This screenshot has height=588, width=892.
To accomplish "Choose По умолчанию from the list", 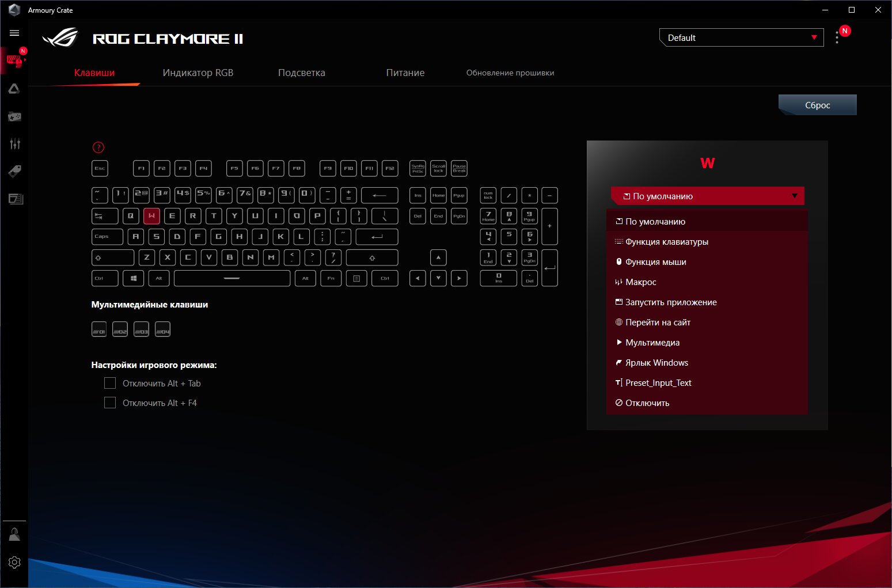I will [707, 221].
